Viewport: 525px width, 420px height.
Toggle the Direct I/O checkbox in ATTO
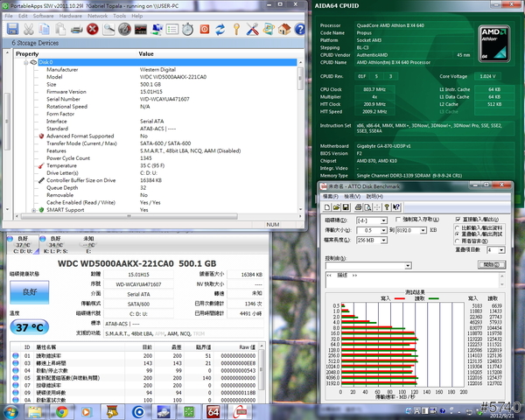tap(459, 219)
